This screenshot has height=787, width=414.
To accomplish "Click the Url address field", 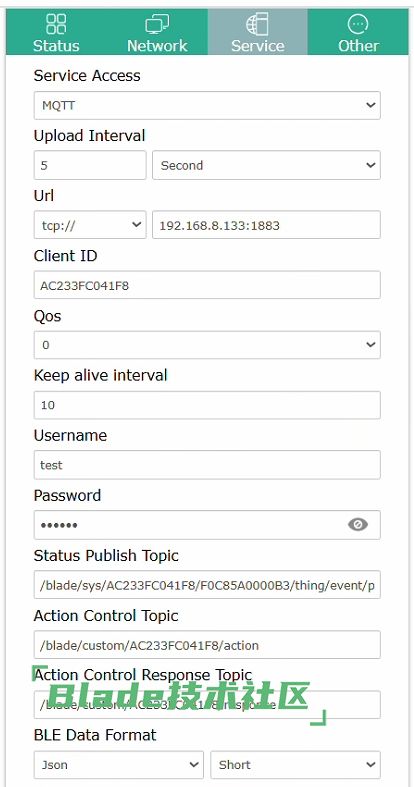I will 266,225.
